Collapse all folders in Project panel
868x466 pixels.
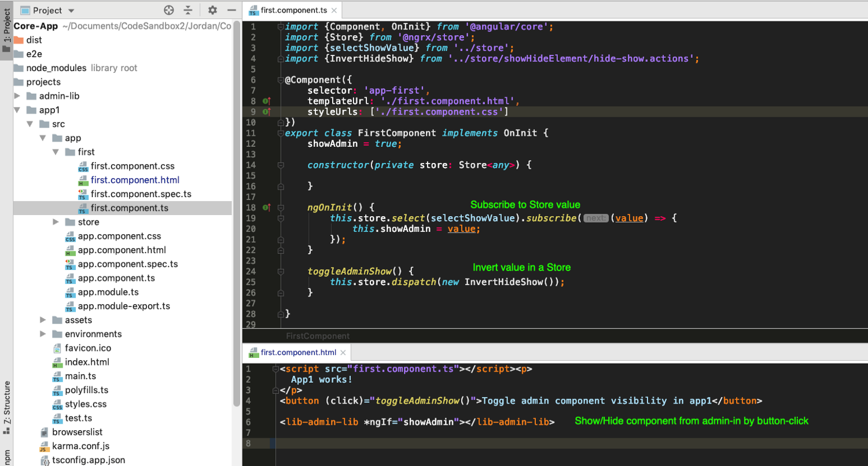click(x=187, y=10)
